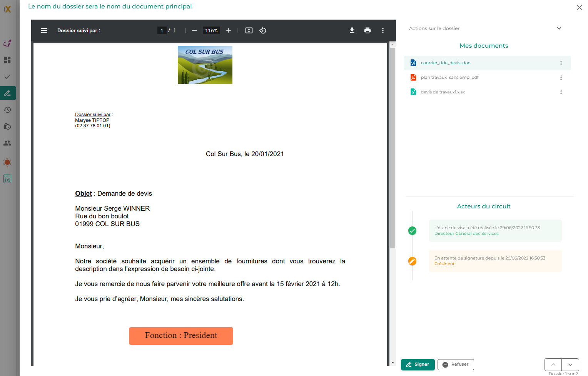
Task: Open Président signature step card
Action: (495, 261)
